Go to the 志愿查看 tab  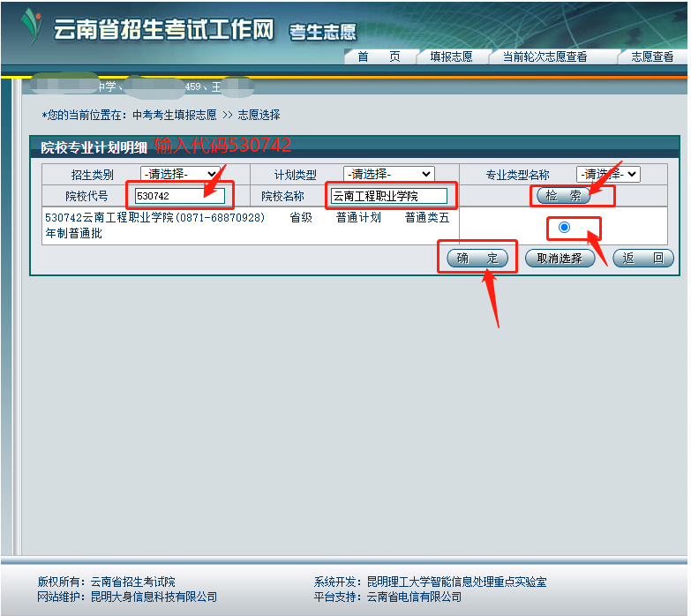click(x=651, y=56)
